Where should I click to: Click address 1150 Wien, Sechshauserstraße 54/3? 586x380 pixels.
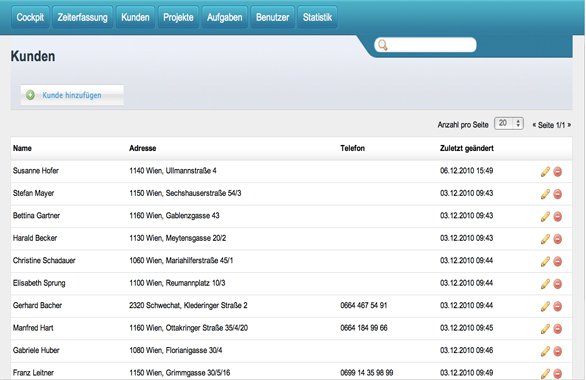pos(185,193)
